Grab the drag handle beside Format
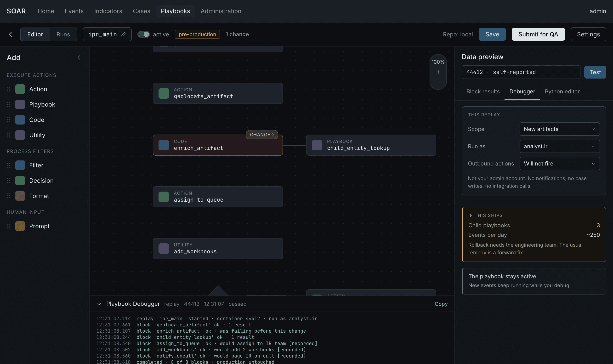613x364 pixels. pyautogui.click(x=9, y=196)
